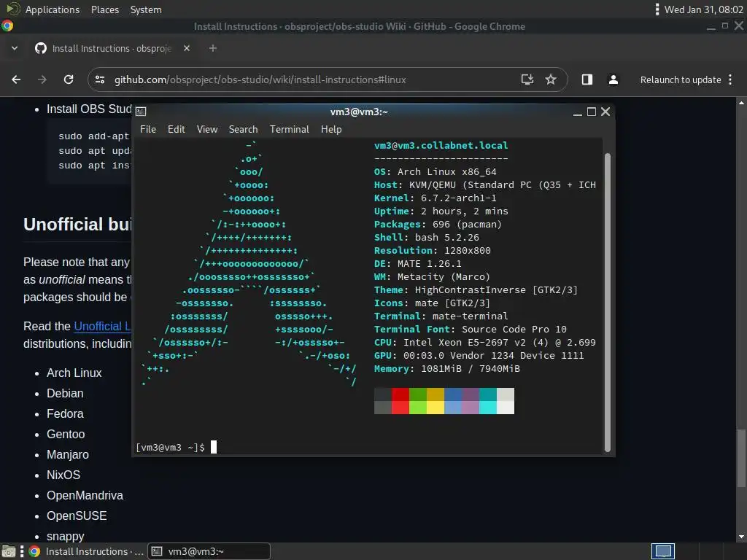Click OpenSUSE list item
747x560 pixels.
[77, 516]
